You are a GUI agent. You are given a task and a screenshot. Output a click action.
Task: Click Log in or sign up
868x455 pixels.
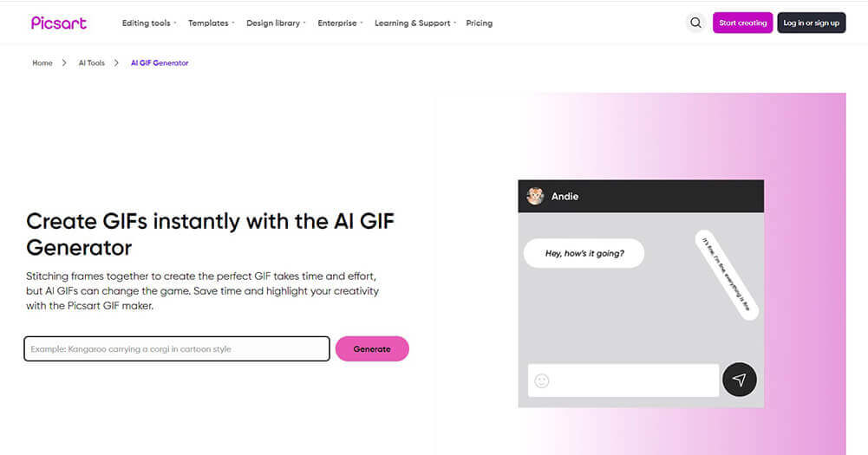[811, 23]
